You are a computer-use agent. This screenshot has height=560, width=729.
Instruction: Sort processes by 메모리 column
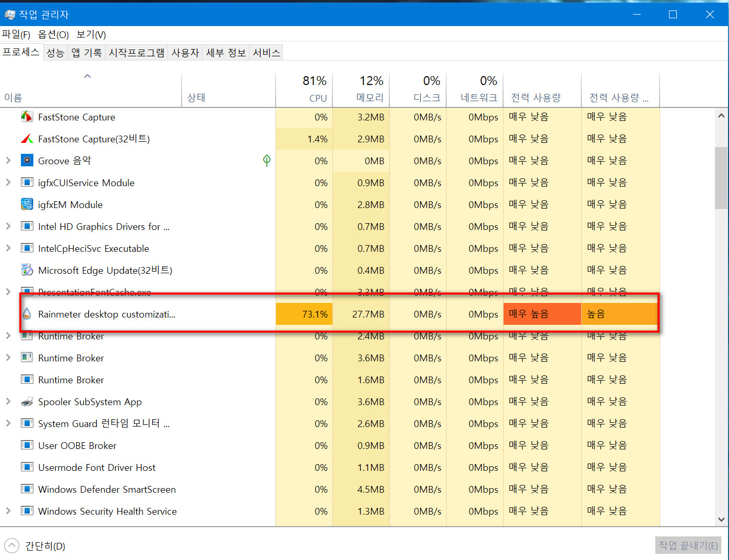click(x=361, y=90)
